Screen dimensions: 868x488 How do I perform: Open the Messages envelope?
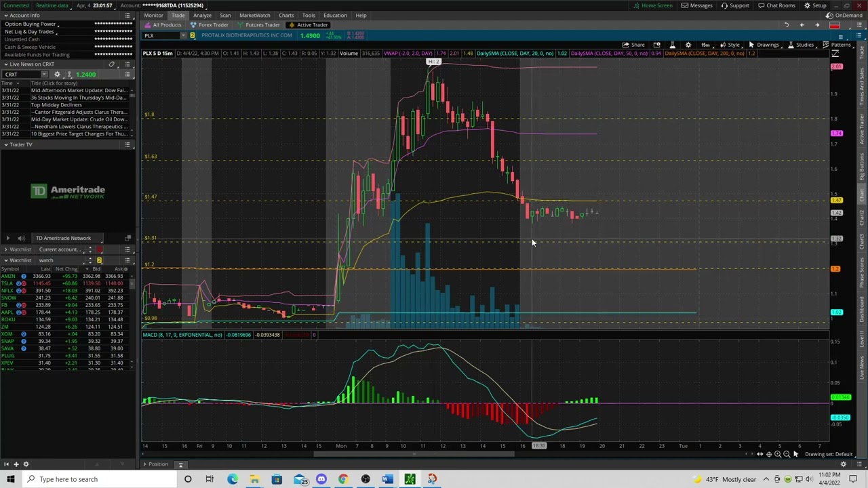pos(696,5)
